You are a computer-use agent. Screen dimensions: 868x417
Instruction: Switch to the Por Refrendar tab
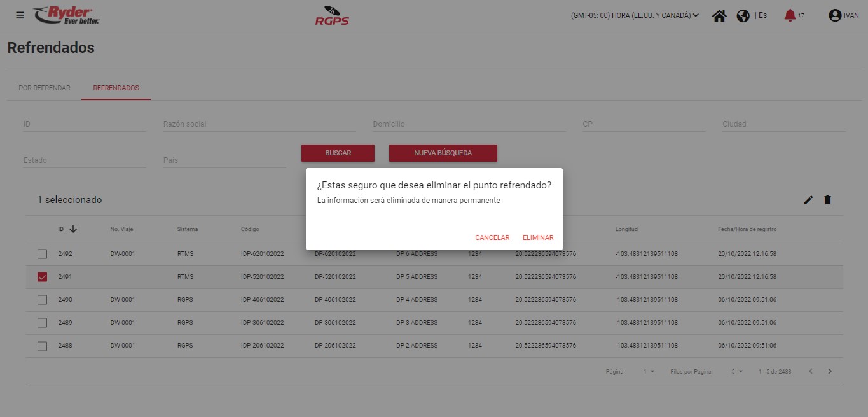[45, 88]
